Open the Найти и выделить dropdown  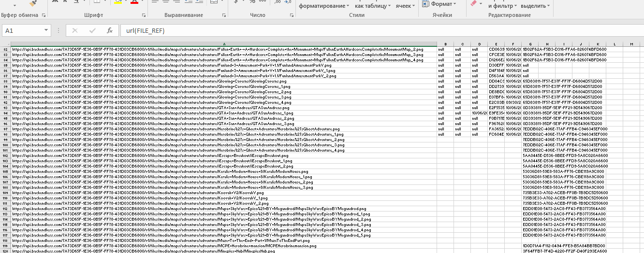point(536,6)
